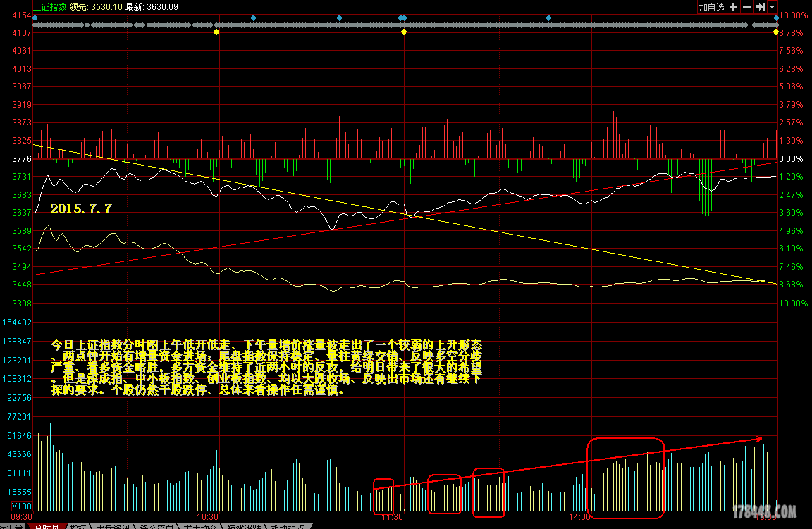Click the 14:00 time axis label
812x529 pixels.
(x=579, y=516)
